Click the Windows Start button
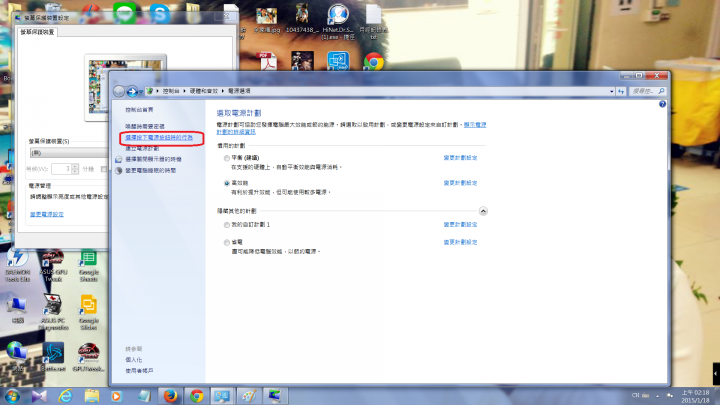Screen dimensions: 720x405 [x=12, y=396]
